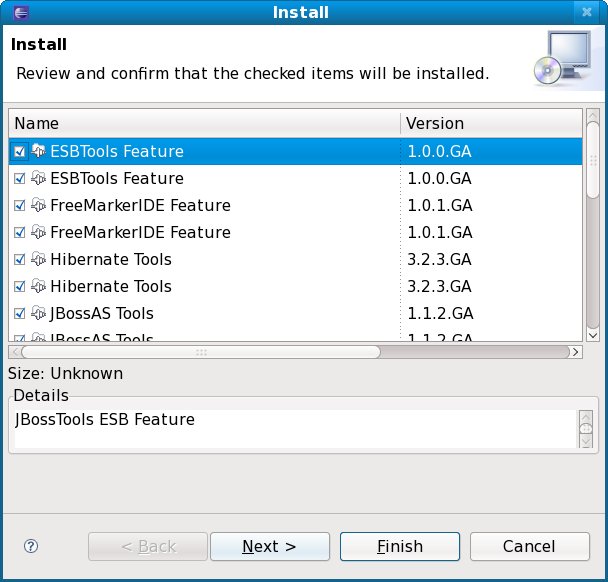Click the feature list's vertical scroll down arrow
This screenshot has width=608, height=582.
[x=592, y=336]
